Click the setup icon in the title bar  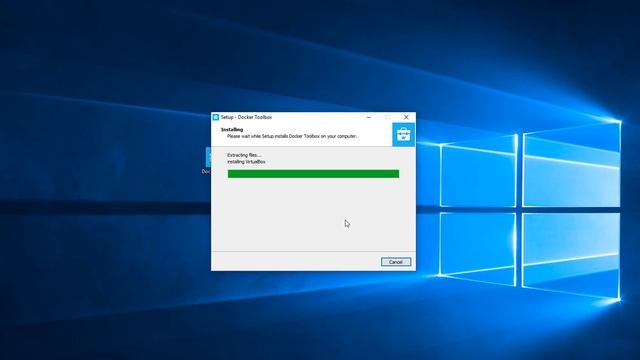(216, 117)
